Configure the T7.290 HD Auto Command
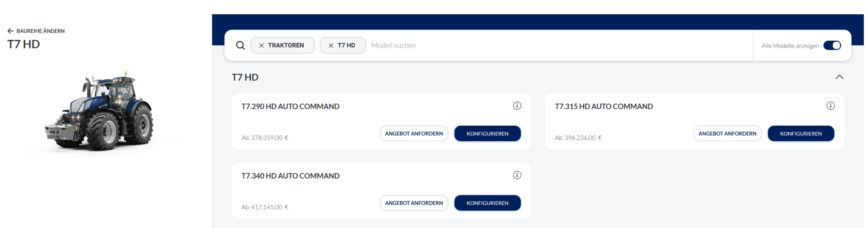The width and height of the screenshot is (868, 228). click(x=487, y=134)
